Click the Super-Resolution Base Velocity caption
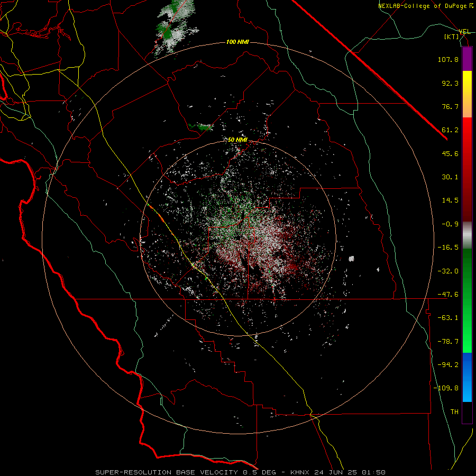The width and height of the screenshot is (476, 476). click(x=240, y=472)
